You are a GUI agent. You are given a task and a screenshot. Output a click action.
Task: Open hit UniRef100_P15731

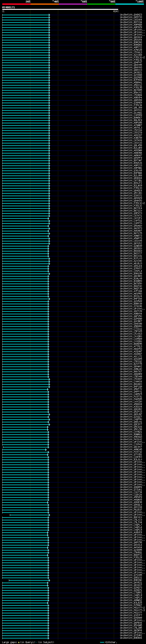coord(131,397)
